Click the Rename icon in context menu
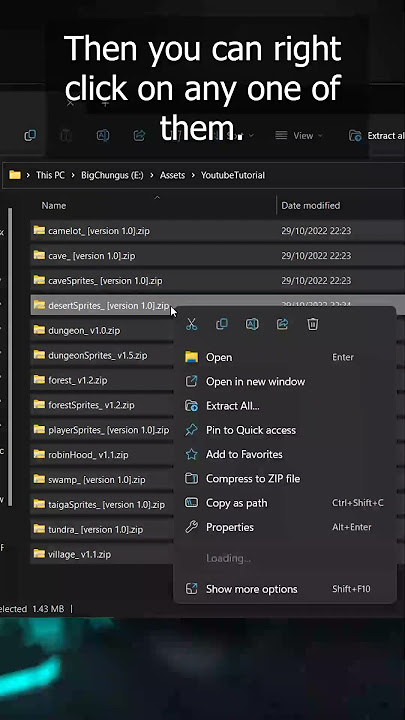 coord(252,324)
